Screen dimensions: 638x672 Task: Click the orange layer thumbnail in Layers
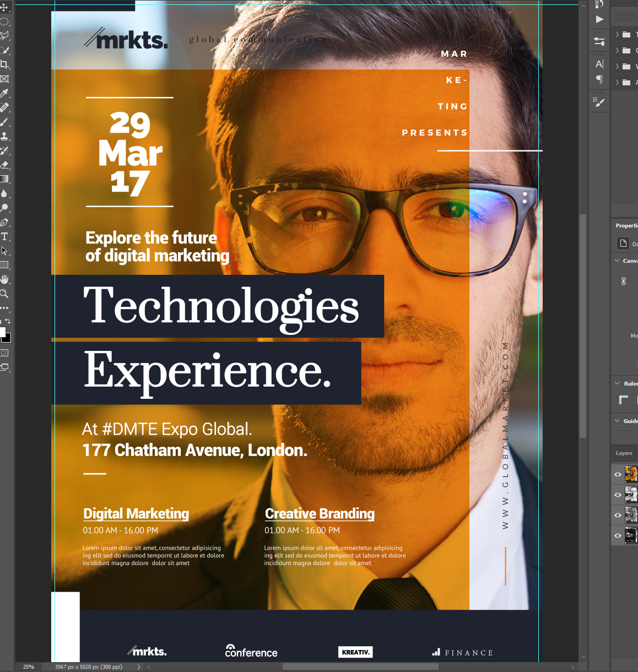coord(631,474)
